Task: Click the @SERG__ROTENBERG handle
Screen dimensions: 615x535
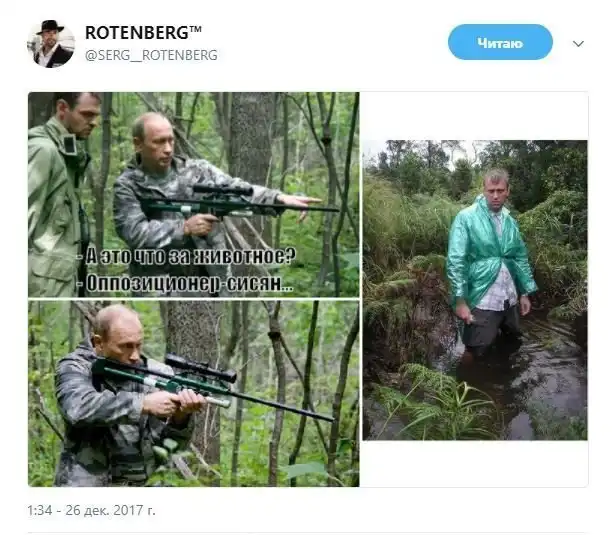Action: pyautogui.click(x=151, y=55)
